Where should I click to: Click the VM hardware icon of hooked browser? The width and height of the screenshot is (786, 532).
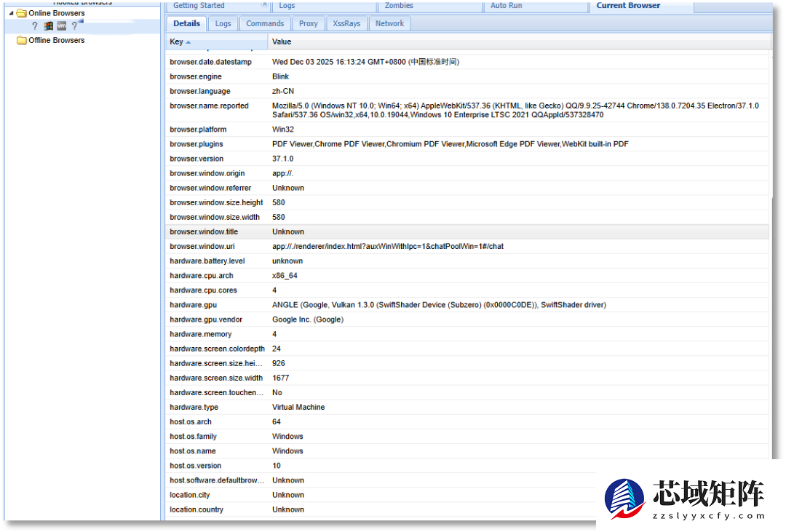coord(62,26)
